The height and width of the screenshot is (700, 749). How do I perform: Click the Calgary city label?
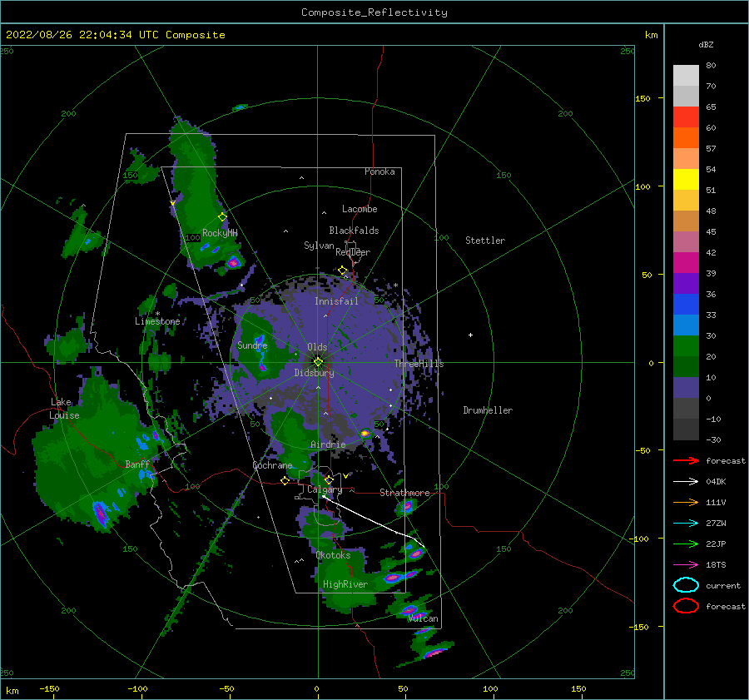[x=325, y=489]
